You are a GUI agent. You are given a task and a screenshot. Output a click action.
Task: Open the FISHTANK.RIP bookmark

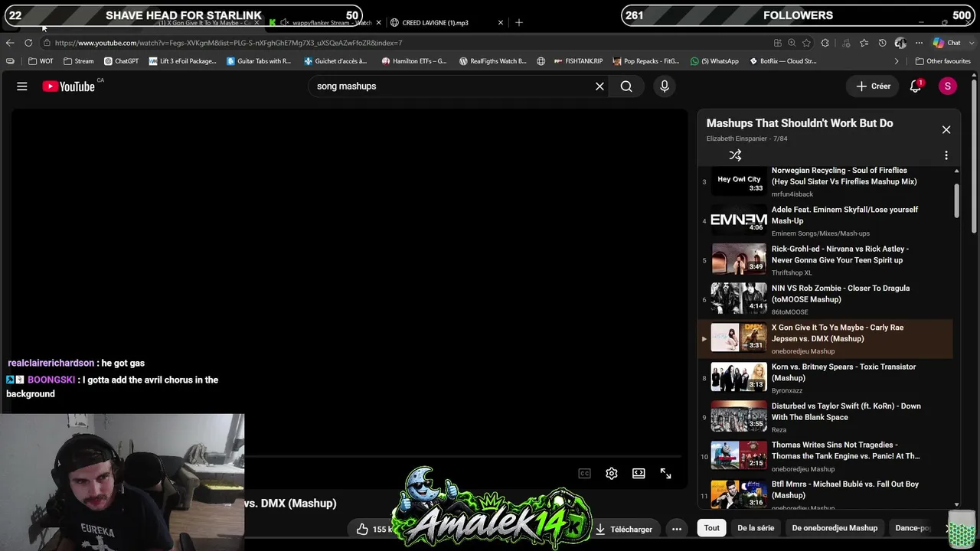click(578, 61)
